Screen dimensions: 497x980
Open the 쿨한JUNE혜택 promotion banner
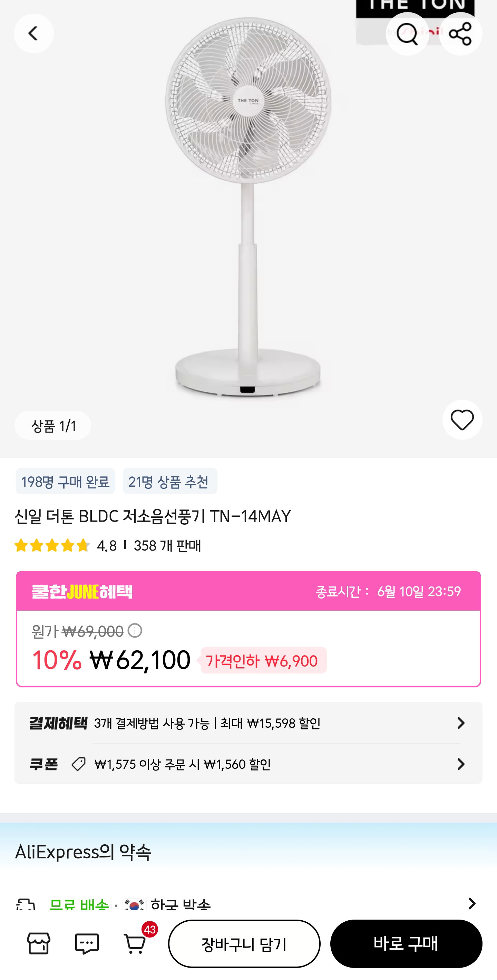(x=248, y=591)
